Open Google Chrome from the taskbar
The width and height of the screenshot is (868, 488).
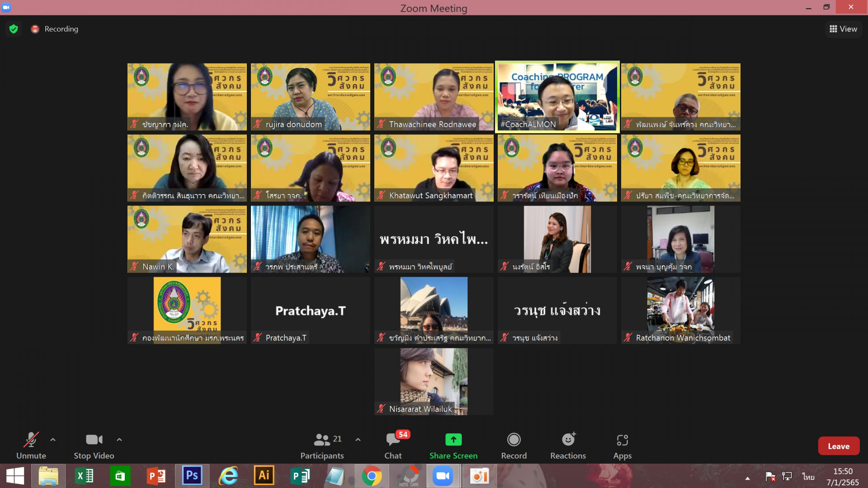[372, 476]
